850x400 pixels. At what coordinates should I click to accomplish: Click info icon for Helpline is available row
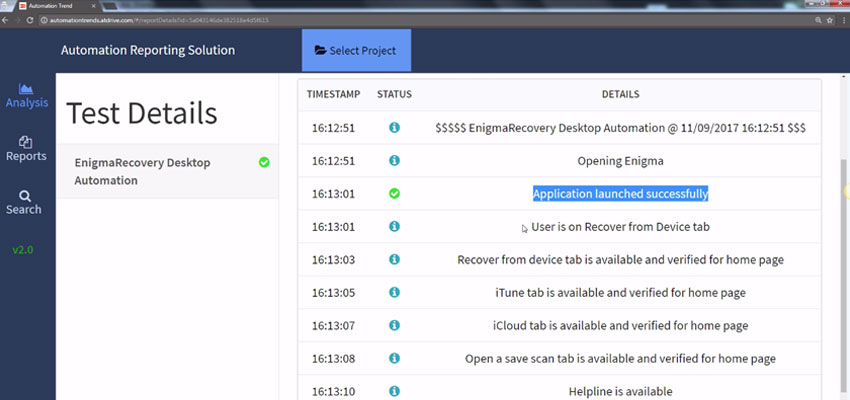pos(395,391)
